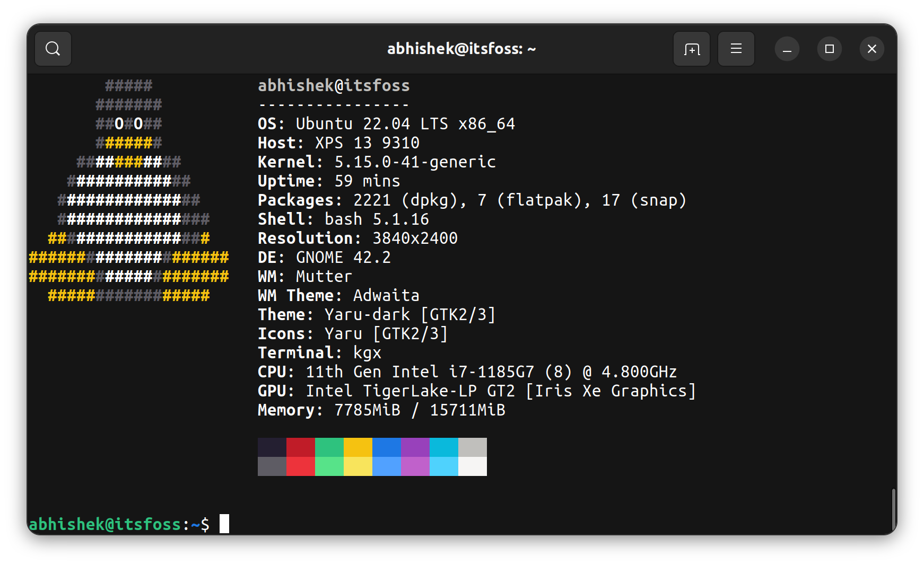Click the window title abhishek@itsfoss: ~

pos(461,49)
